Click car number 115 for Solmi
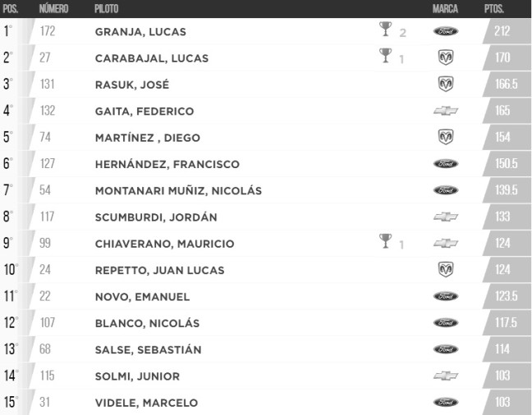 [x=49, y=376]
